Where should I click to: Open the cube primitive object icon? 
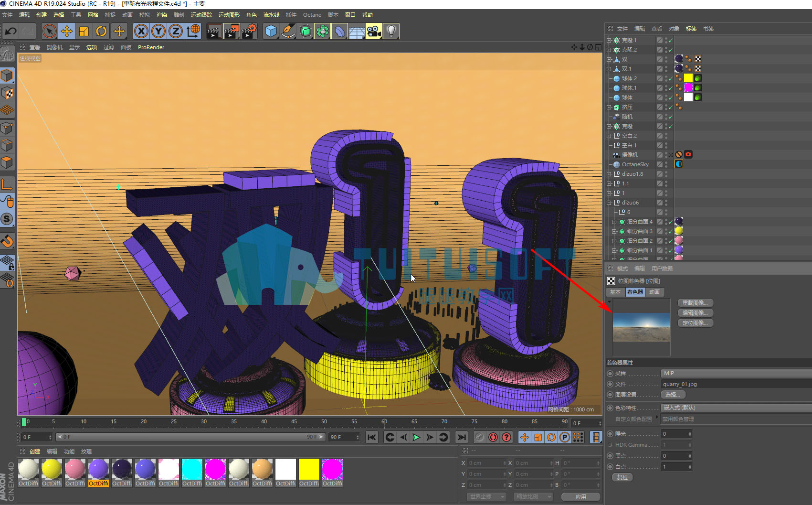pyautogui.click(x=271, y=32)
